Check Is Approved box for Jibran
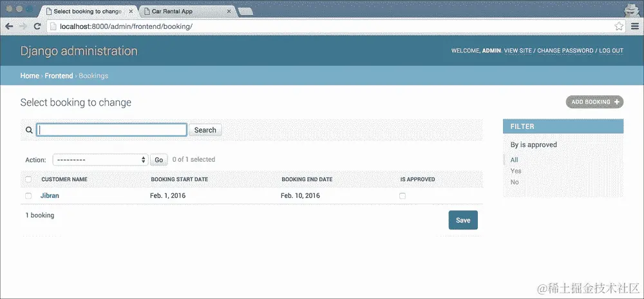The image size is (644, 299). 402,196
